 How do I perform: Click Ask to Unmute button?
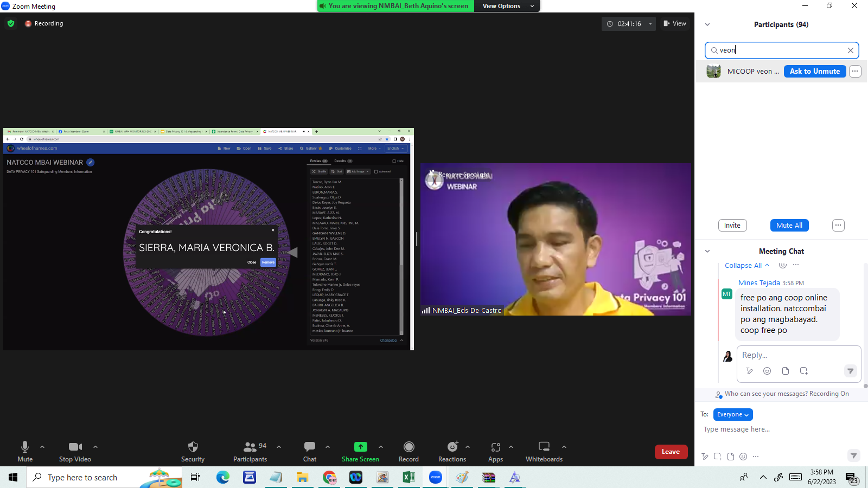815,71
